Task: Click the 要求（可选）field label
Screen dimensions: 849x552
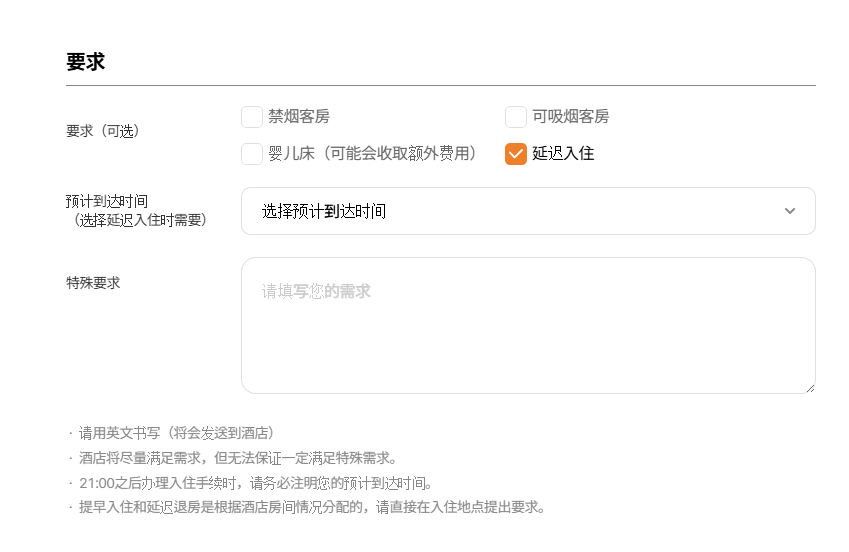Action: (102, 131)
